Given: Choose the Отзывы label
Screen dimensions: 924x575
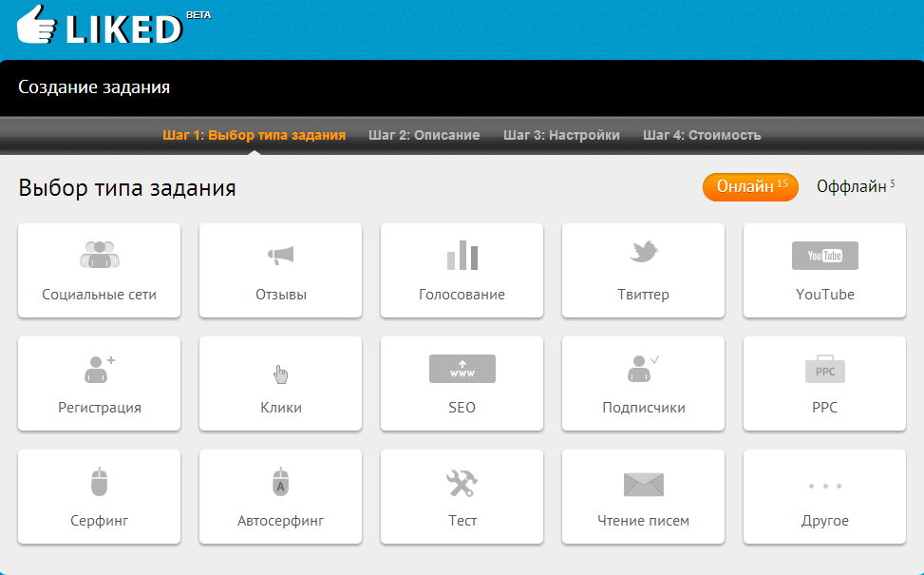Looking at the screenshot, I should 281,295.
